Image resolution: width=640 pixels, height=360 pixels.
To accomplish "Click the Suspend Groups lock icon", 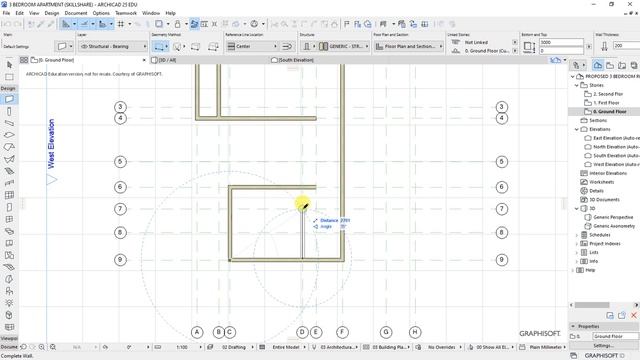I will point(177,24).
